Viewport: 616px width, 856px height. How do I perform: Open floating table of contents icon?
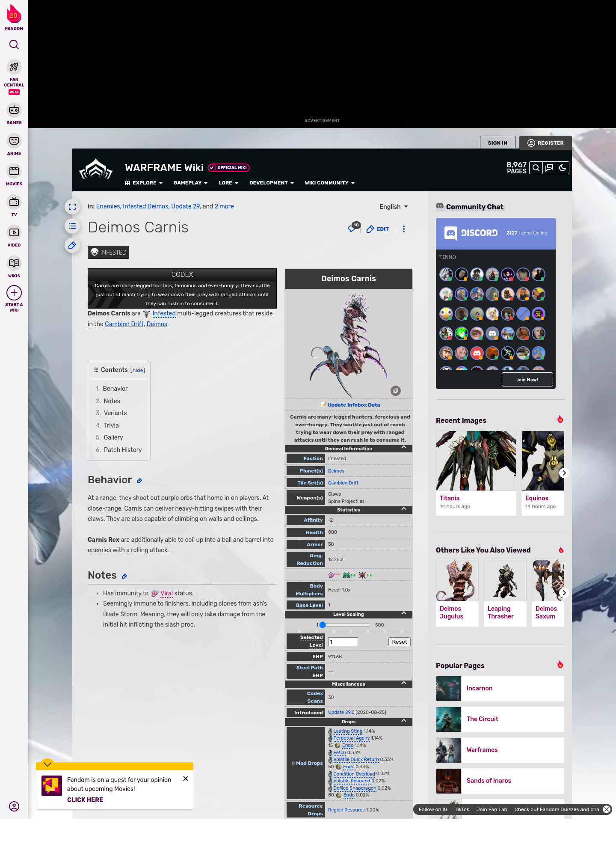click(x=72, y=226)
